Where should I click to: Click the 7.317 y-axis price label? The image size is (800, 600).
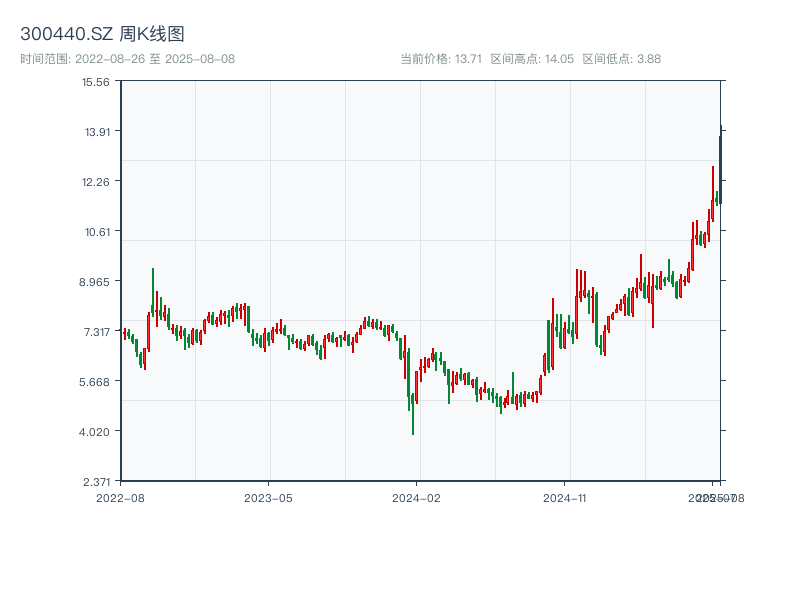95,331
